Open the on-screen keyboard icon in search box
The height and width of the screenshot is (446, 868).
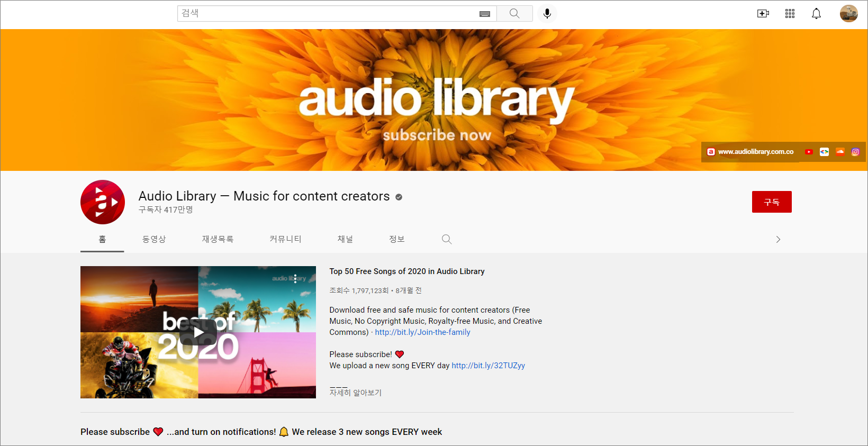click(485, 14)
